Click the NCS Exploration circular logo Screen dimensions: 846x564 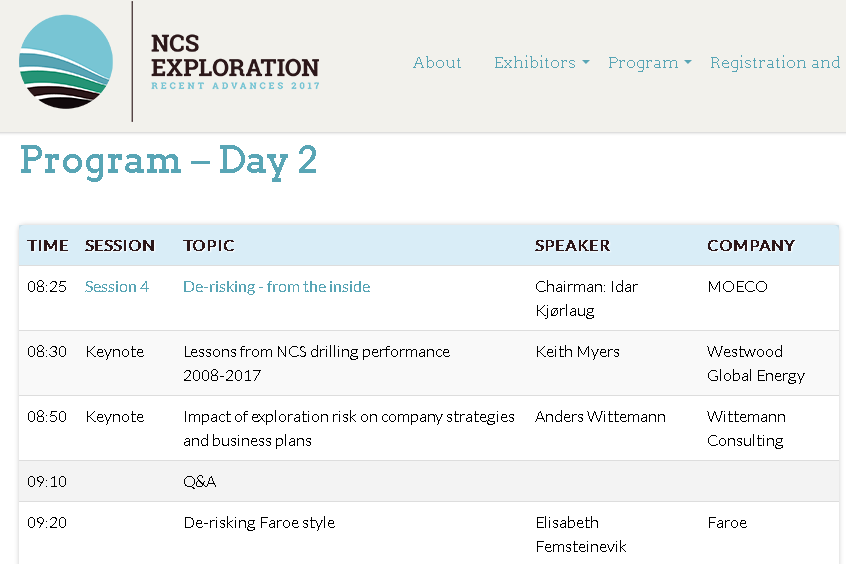(66, 62)
